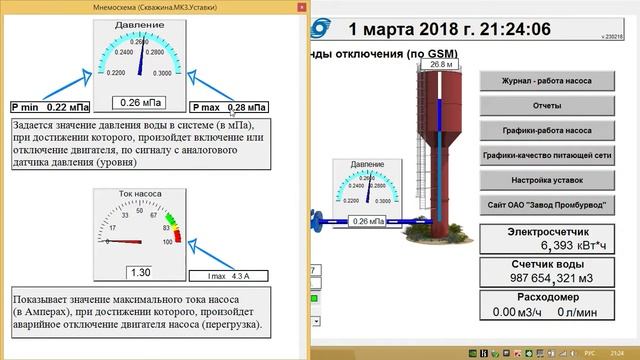
Task: Click the current description text starting 'Показывает значение'
Action: (x=141, y=312)
